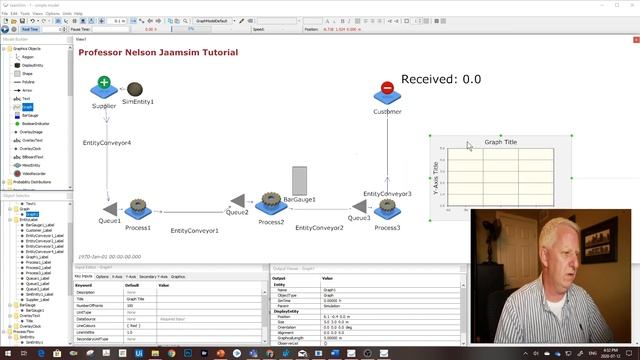This screenshot has width=640, height=360.
Task: Open the File menu
Action: (x=5, y=13)
